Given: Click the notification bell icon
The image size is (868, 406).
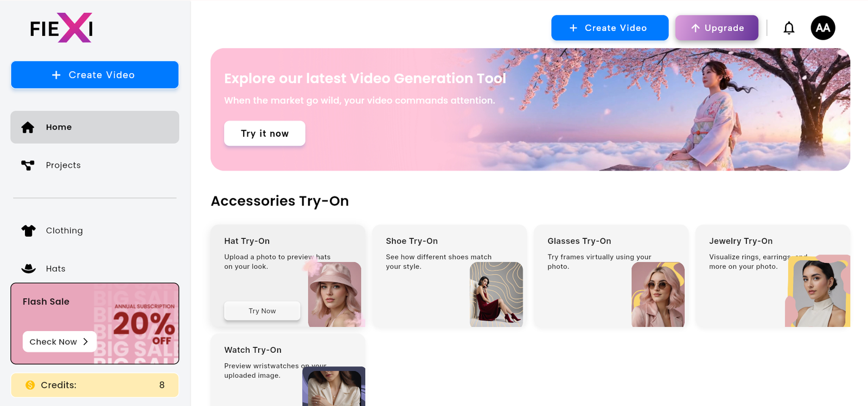Looking at the screenshot, I should pyautogui.click(x=789, y=28).
